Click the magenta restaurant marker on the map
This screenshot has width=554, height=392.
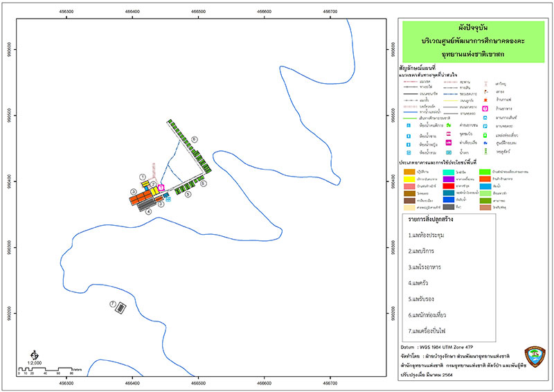[161, 188]
